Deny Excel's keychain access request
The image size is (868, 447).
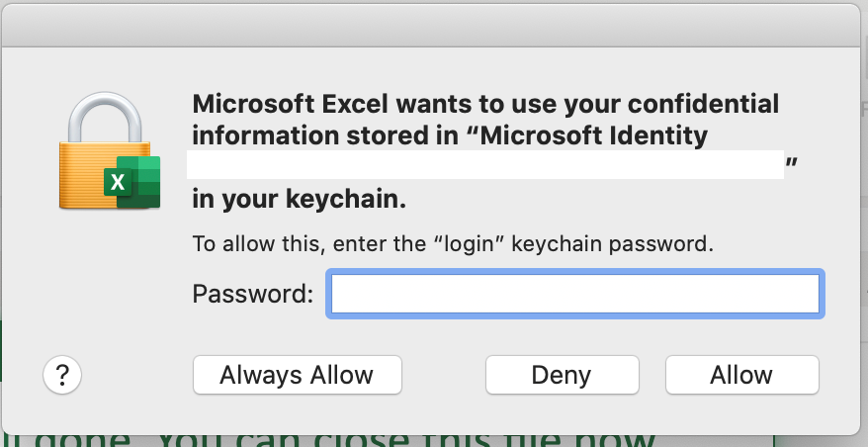561,375
